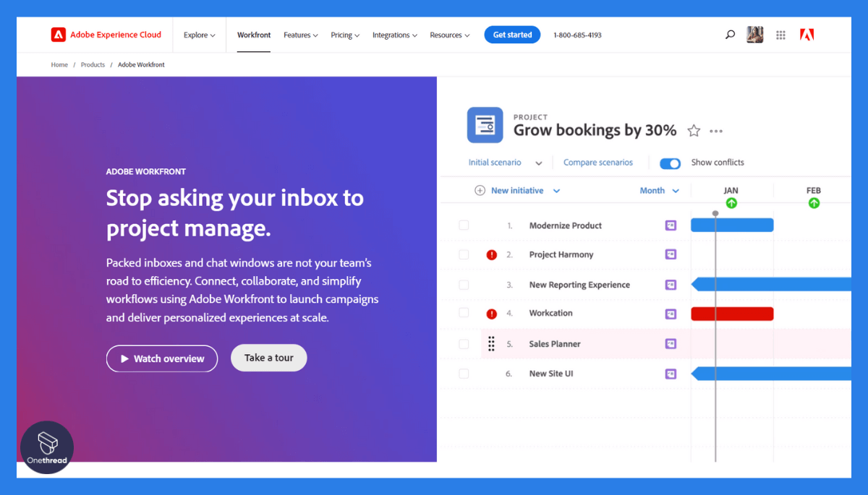This screenshot has width=868, height=495.
Task: Select the Workfront tab
Action: click(x=254, y=35)
